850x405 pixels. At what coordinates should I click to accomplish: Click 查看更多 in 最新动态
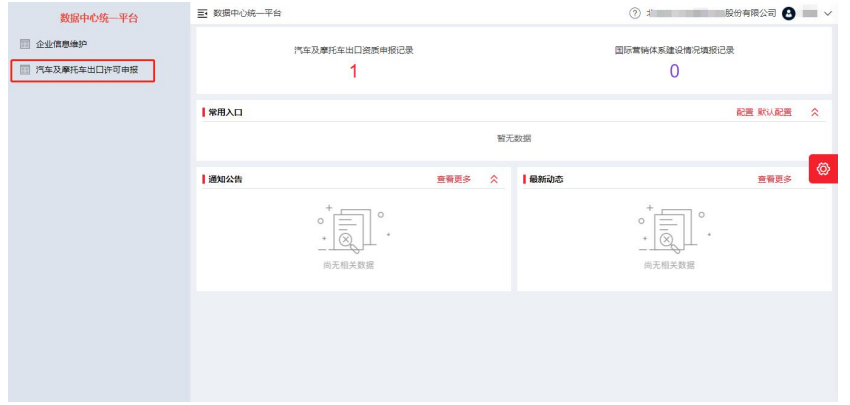(x=775, y=179)
